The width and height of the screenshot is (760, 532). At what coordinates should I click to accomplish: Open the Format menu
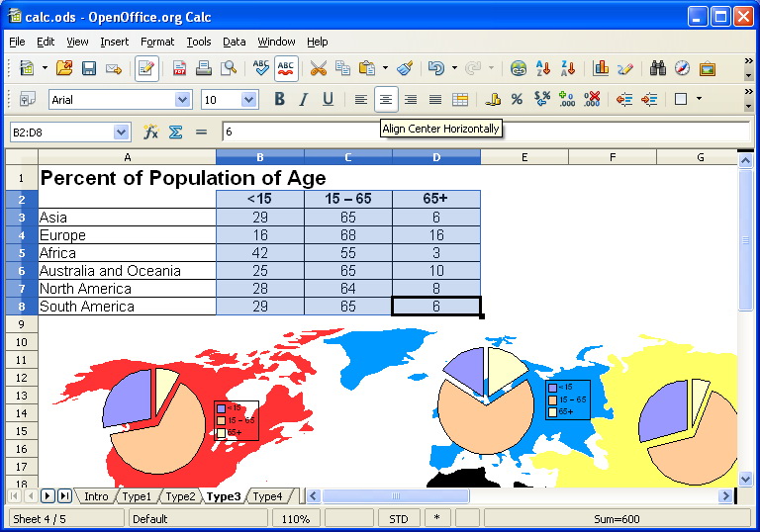click(156, 42)
